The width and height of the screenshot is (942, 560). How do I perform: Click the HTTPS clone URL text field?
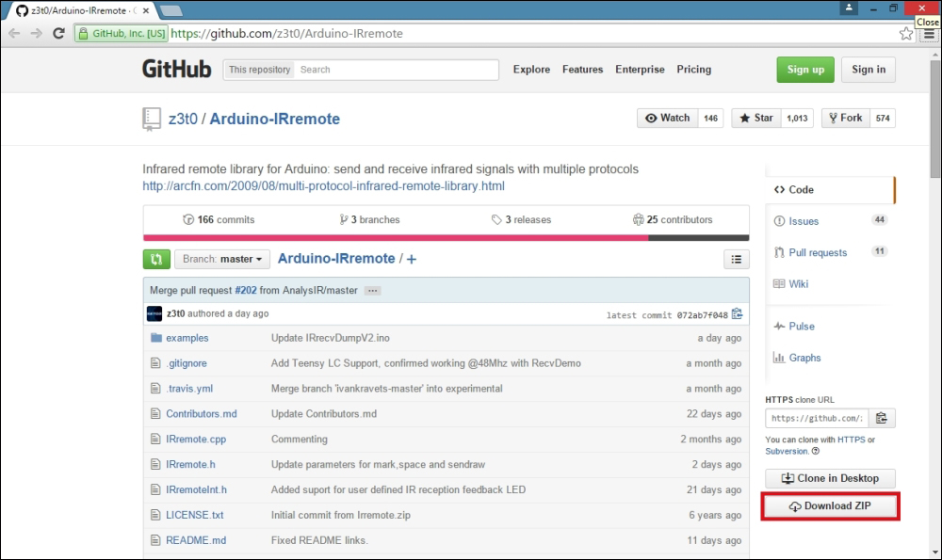point(817,418)
